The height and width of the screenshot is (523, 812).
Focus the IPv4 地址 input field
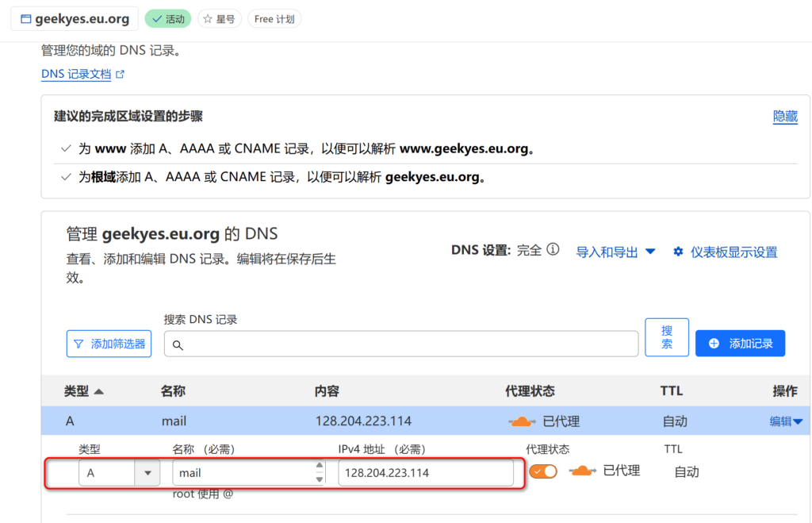point(426,473)
